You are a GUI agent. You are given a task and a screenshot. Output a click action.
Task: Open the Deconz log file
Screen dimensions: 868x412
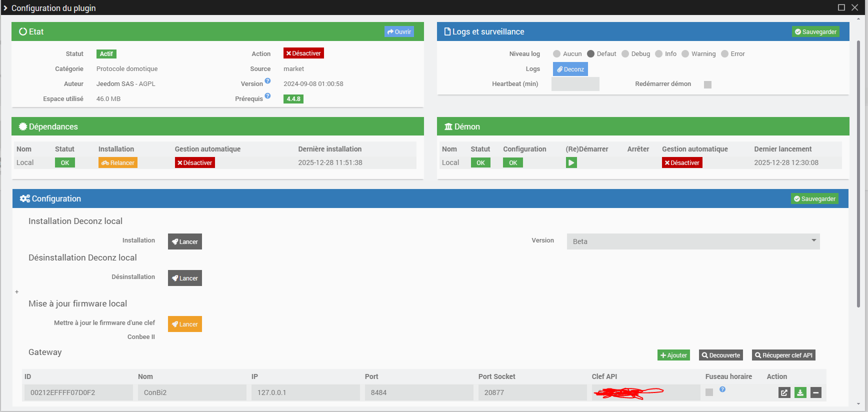click(570, 69)
